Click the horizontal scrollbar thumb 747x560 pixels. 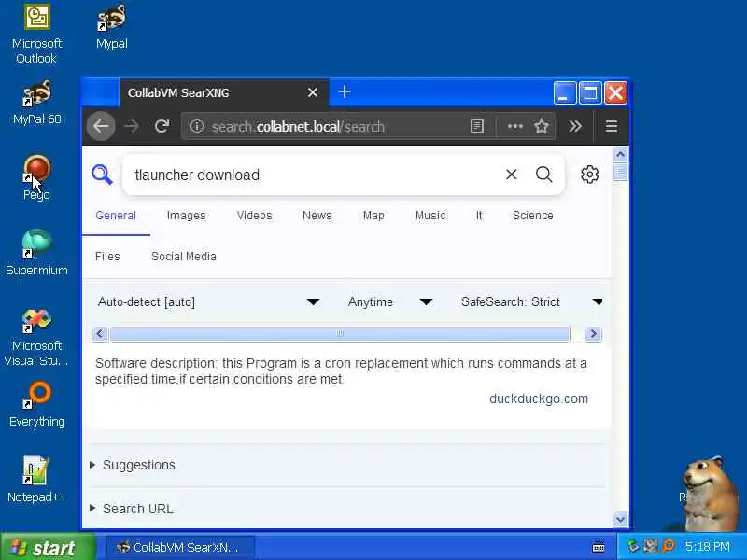(x=340, y=333)
